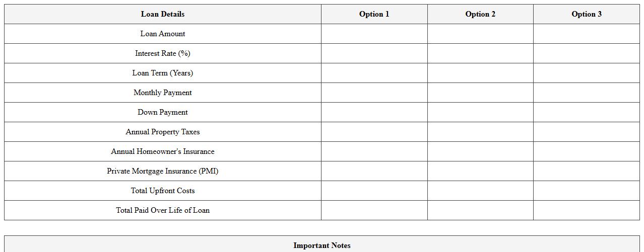644x252 pixels.
Task: Click the Loan Amount cell under Option 3
Action: click(586, 34)
